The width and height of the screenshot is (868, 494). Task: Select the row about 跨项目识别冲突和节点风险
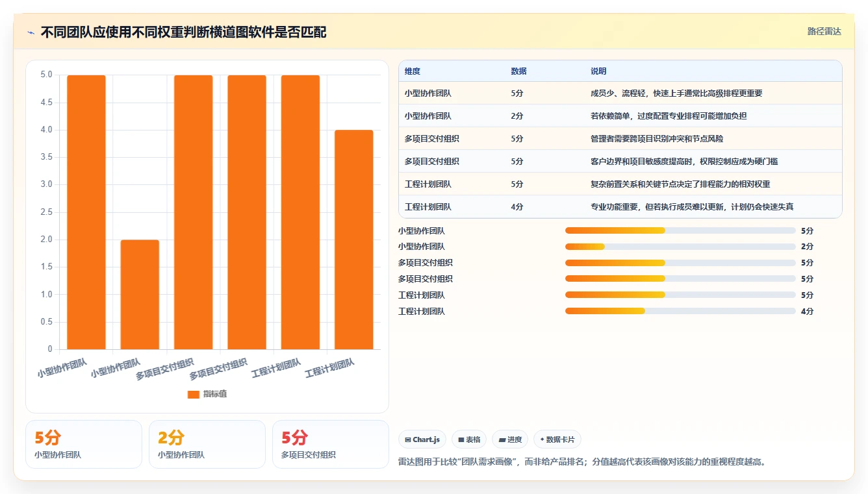click(x=620, y=139)
